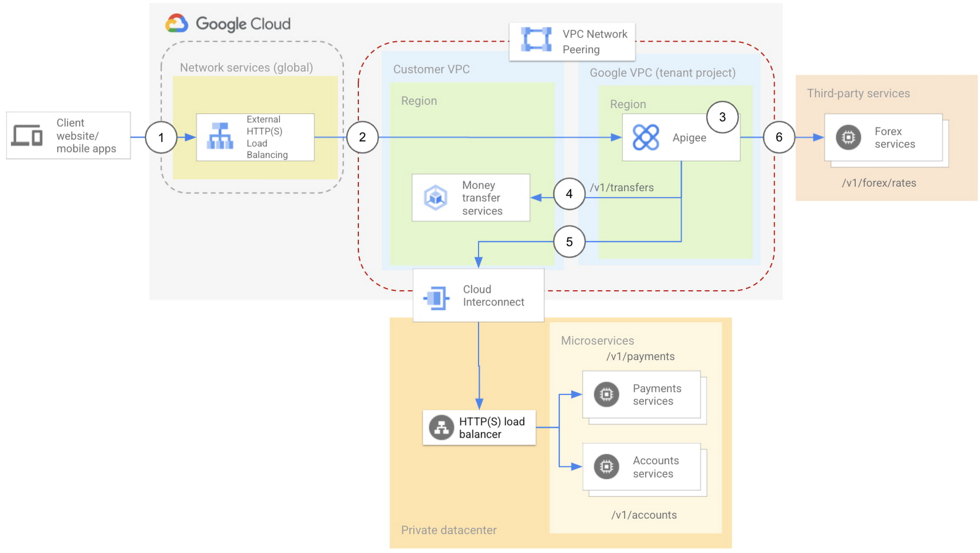Image resolution: width=980 pixels, height=553 pixels.
Task: Click the /v1/transfers path label
Action: pos(622,188)
